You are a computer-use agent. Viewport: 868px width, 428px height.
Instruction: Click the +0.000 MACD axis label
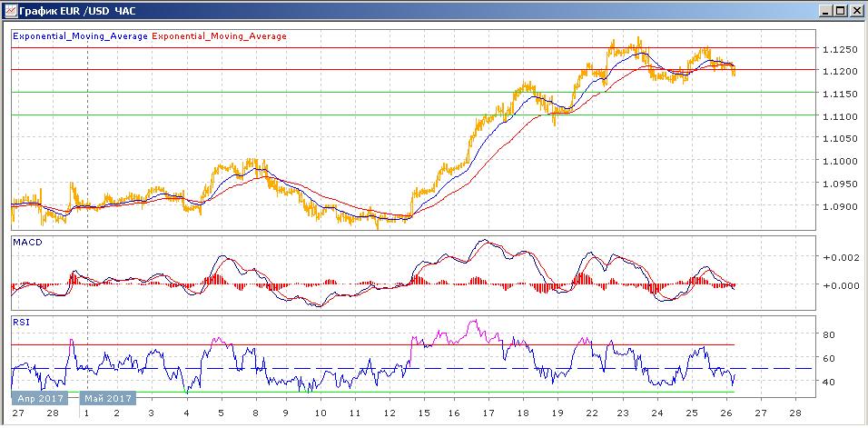click(x=841, y=285)
